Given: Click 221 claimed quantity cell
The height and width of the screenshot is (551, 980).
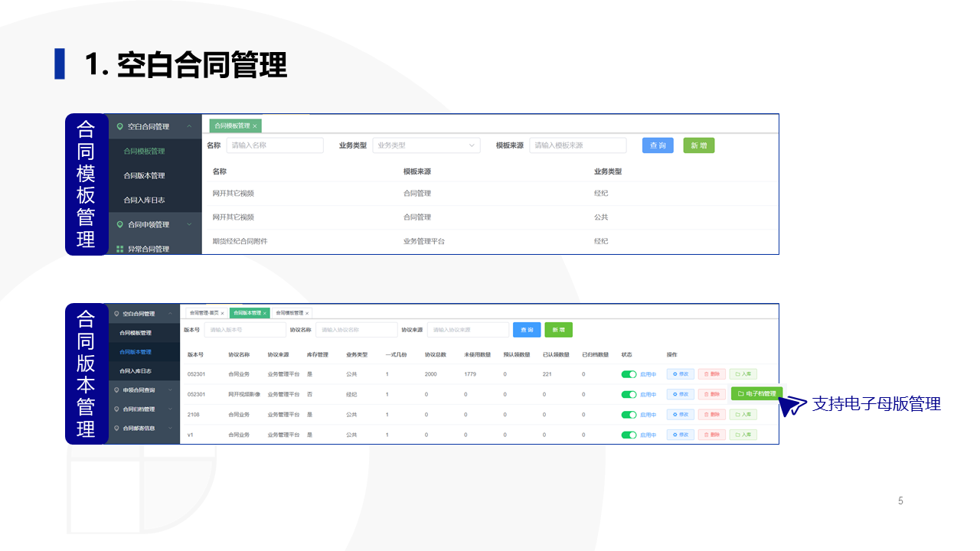Looking at the screenshot, I should click(x=547, y=374).
